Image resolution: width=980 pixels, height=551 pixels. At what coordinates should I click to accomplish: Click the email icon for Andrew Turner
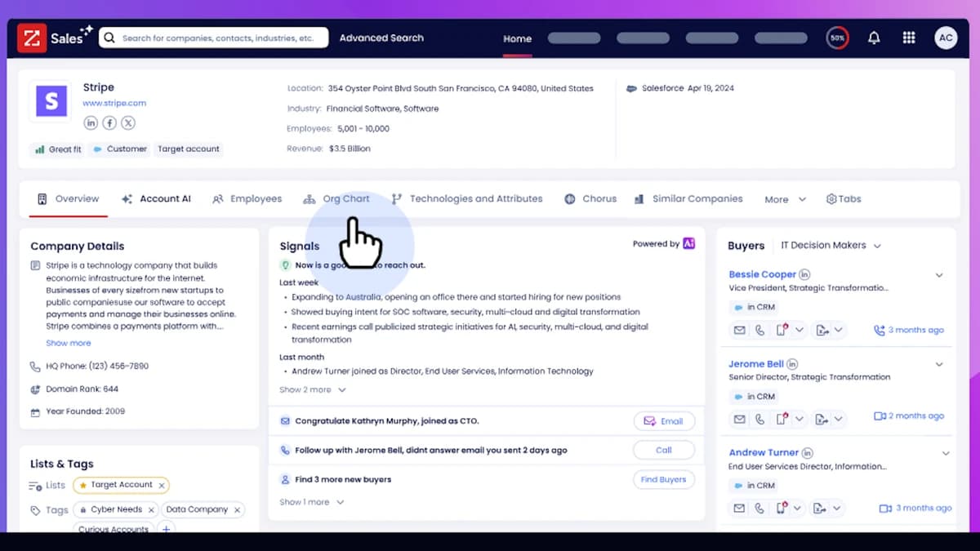pos(739,508)
